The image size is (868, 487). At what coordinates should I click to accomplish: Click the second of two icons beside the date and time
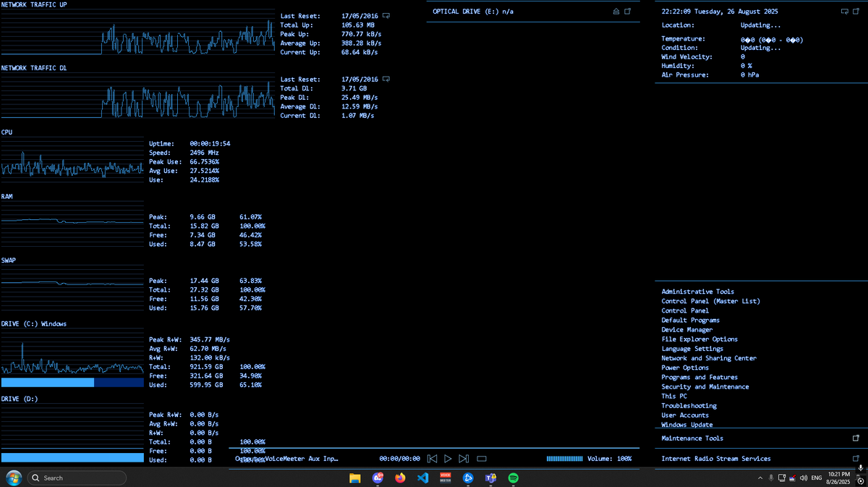pos(856,12)
